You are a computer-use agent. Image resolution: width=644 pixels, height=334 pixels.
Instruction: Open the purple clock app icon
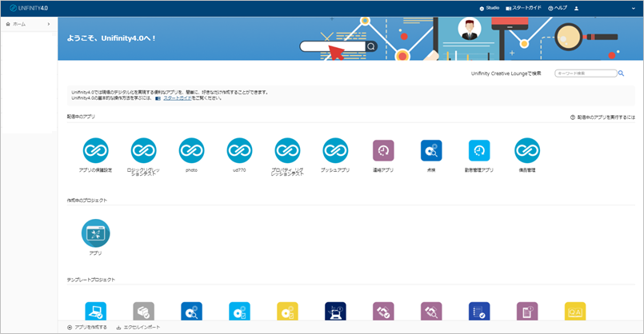[383, 150]
